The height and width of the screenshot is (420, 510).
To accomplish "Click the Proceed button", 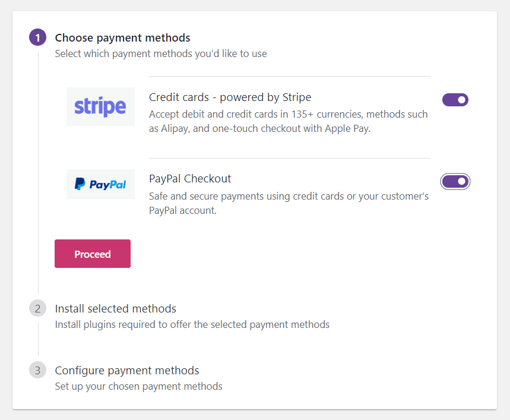I will [x=93, y=254].
